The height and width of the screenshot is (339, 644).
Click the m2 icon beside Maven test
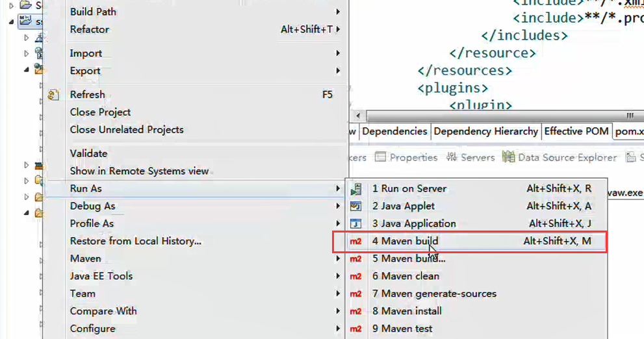[x=355, y=329]
